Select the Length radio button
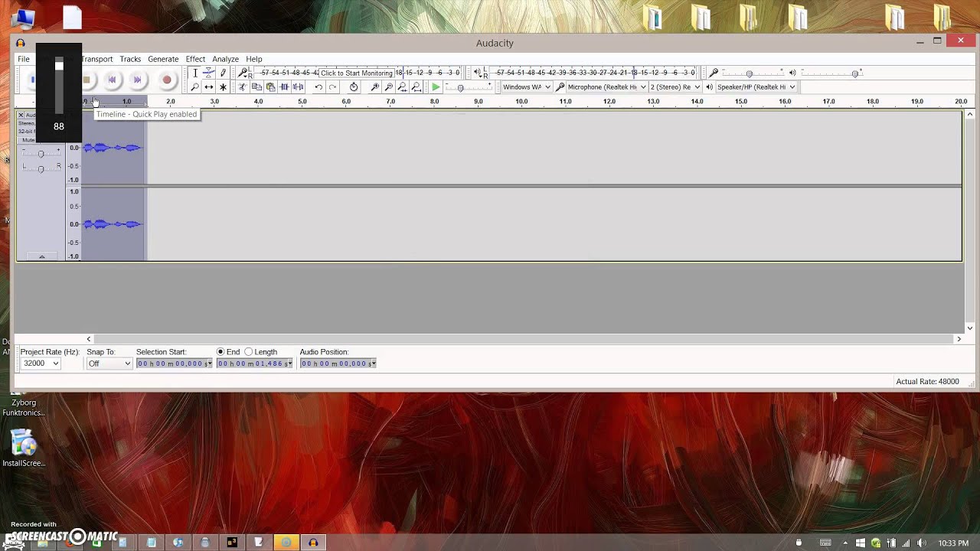Viewport: 980px width, 551px height. [248, 352]
